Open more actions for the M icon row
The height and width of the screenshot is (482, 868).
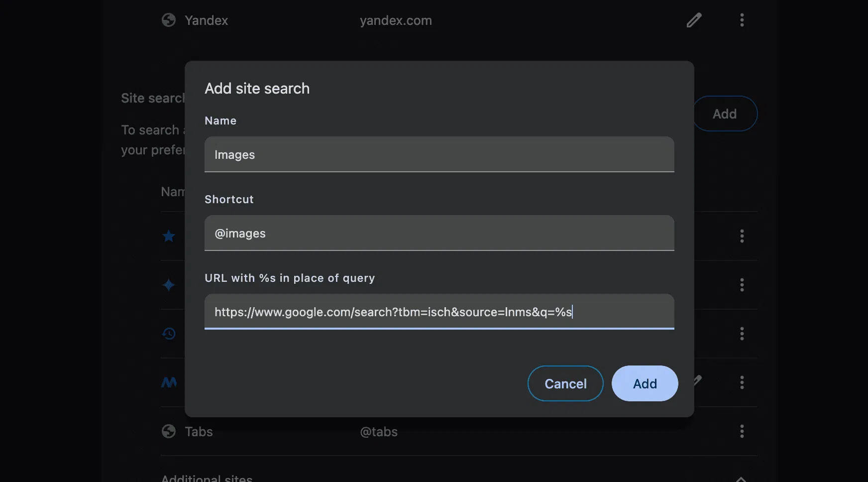pos(742,382)
